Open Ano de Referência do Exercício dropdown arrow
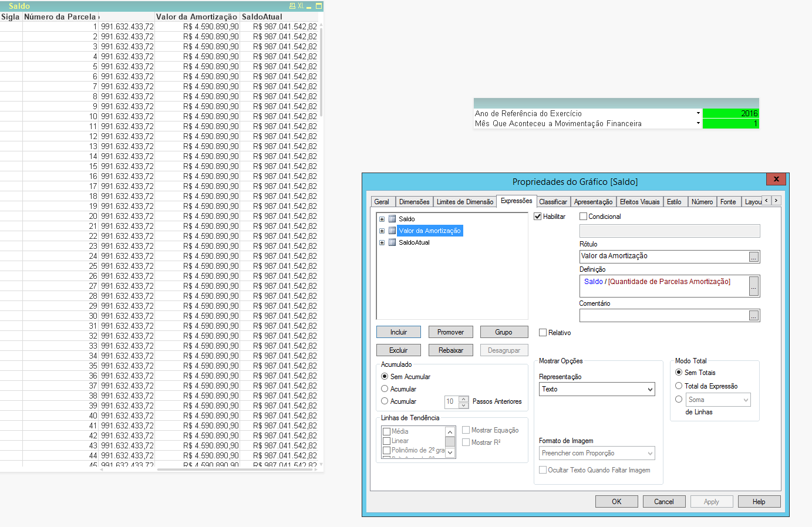This screenshot has width=812, height=527. coord(698,113)
